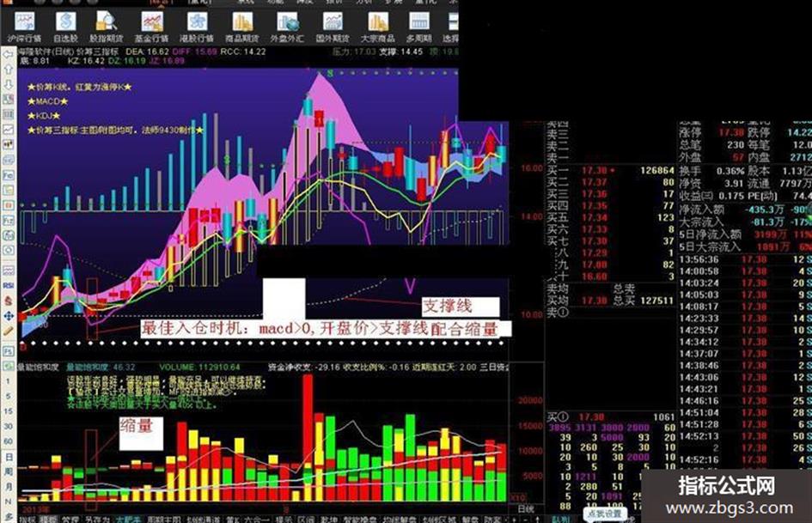Select monthly 月 period in sidebar
This screenshot has height=523, width=812.
pyautogui.click(x=9, y=487)
